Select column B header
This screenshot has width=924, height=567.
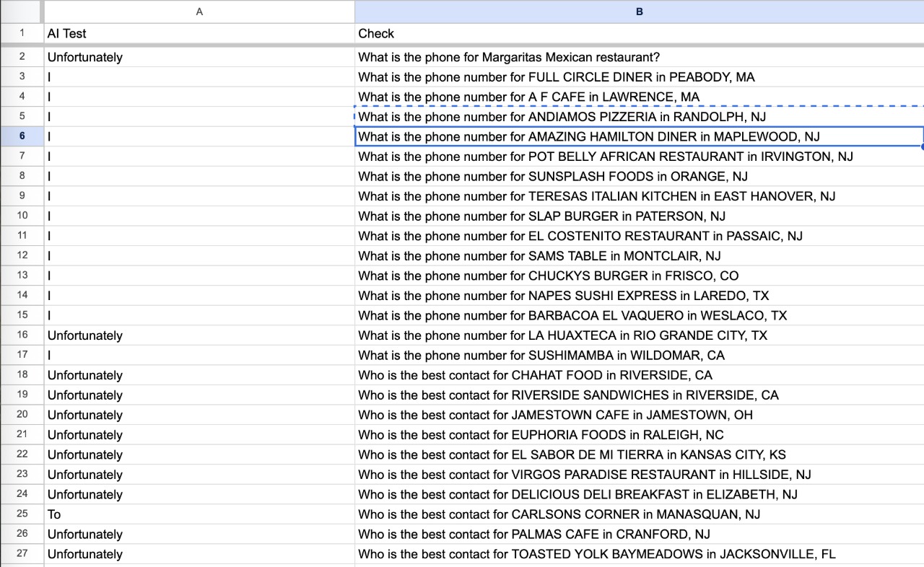(639, 12)
